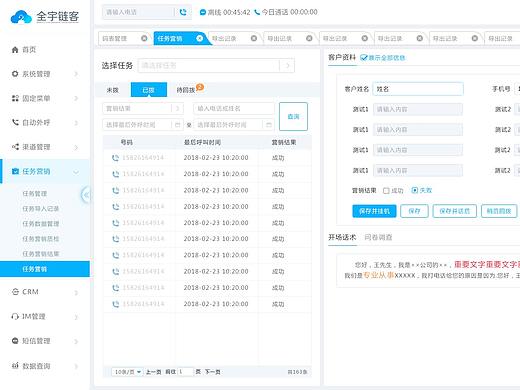Expand the 系统管理 menu chevron
Image resolution: width=520 pixels, height=390 pixels.
pos(76,74)
